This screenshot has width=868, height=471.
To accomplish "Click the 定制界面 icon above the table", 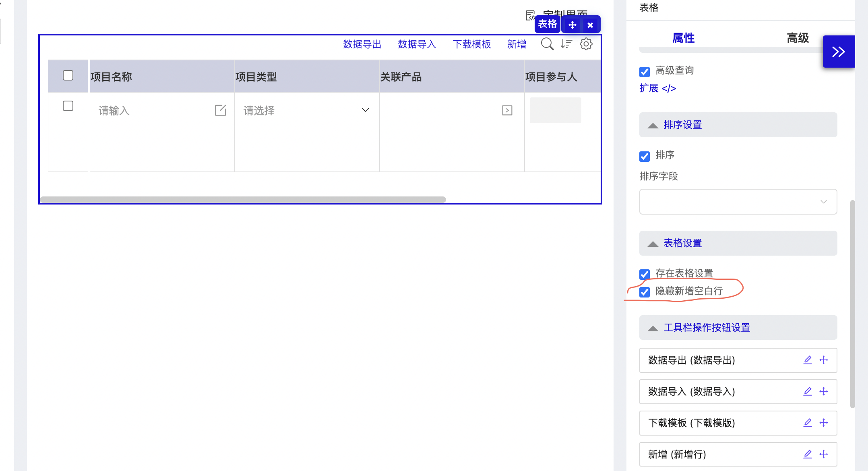I will click(530, 15).
